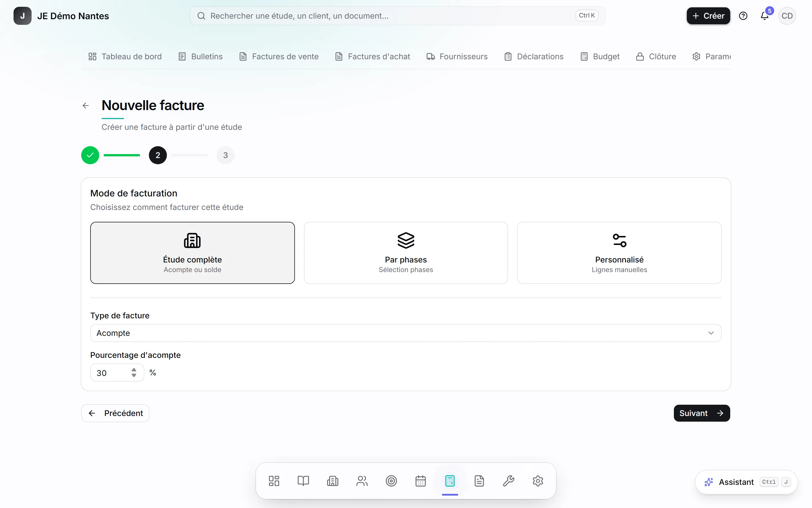Image resolution: width=812 pixels, height=508 pixels.
Task: Click the Suivant button
Action: tap(702, 413)
